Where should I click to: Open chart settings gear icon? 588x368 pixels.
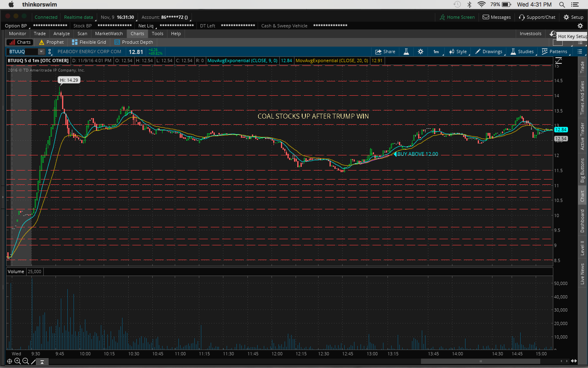tap(421, 52)
